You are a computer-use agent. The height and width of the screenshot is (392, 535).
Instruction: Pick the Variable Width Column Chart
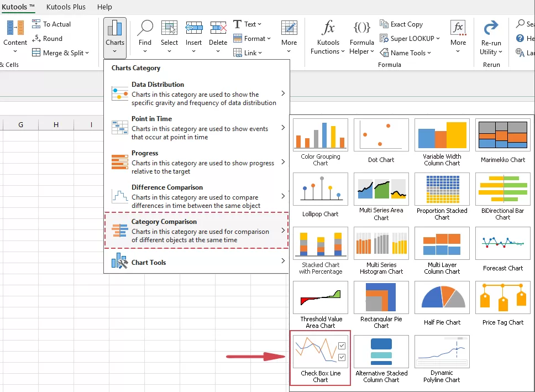click(x=442, y=143)
